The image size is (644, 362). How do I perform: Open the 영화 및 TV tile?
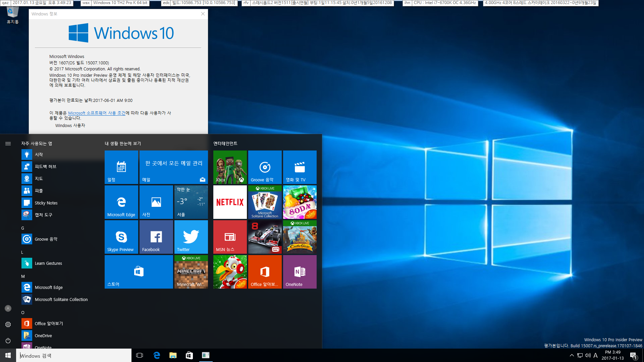300,167
